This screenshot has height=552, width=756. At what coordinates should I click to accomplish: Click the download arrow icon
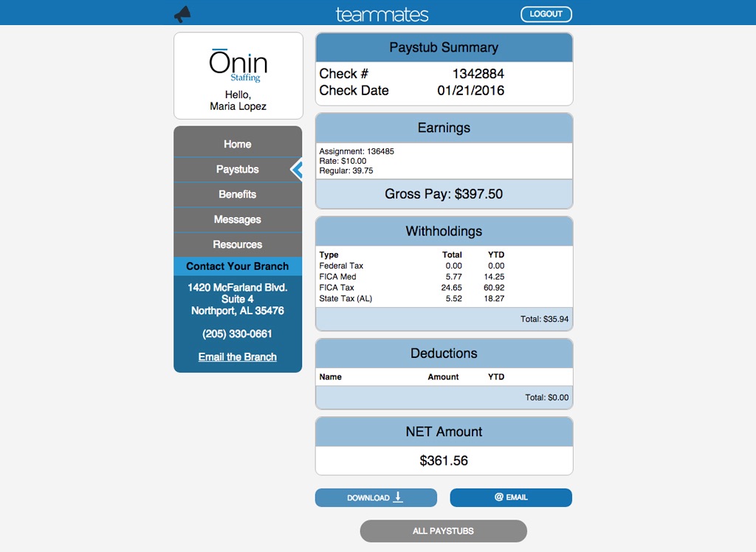click(398, 497)
